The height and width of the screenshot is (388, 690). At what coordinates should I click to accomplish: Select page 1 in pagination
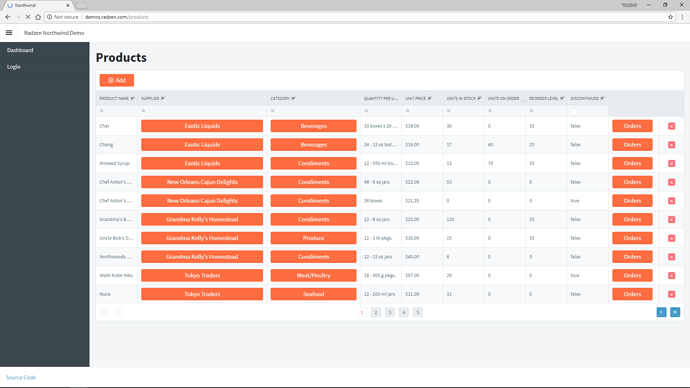coord(362,312)
